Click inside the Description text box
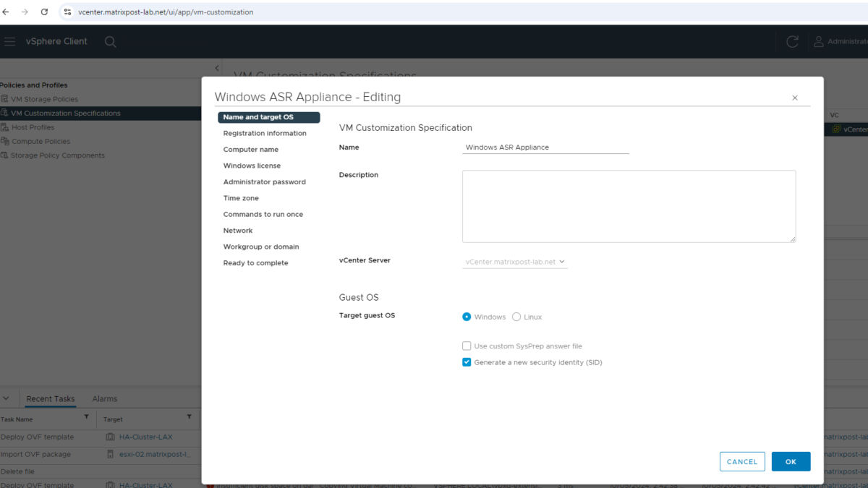 click(628, 206)
